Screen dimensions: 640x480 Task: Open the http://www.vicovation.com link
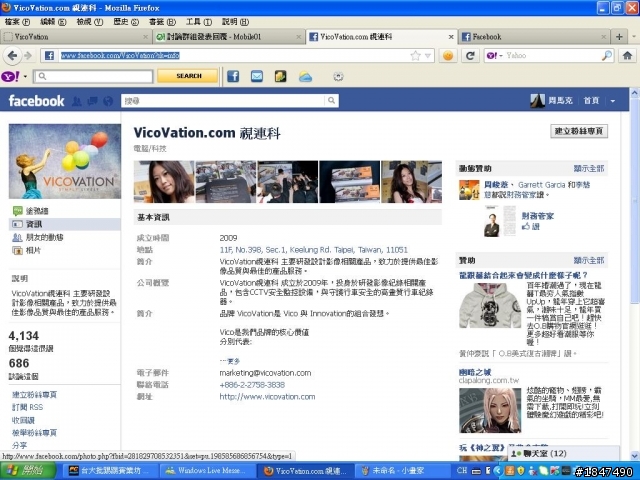[x=267, y=397]
